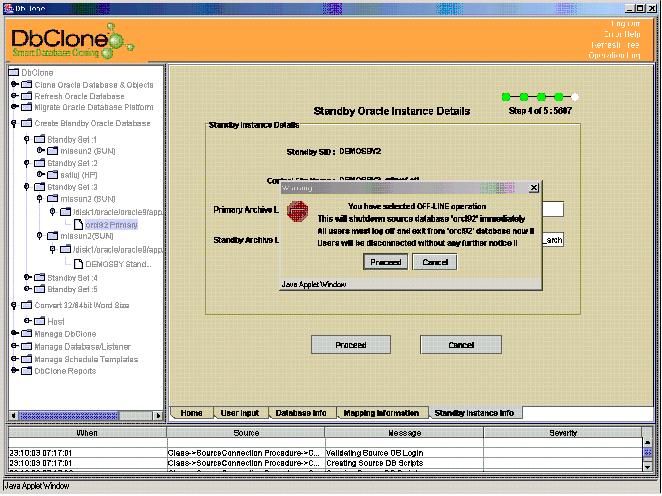Close the Warning dialog with X
Screen dimensions: 662x496
click(534, 187)
